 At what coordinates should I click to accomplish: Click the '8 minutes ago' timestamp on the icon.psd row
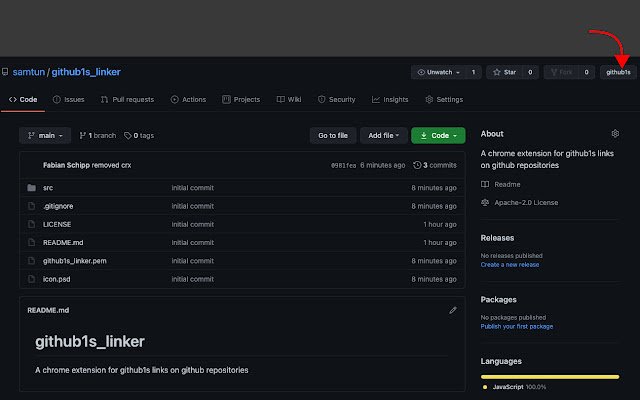pos(434,279)
